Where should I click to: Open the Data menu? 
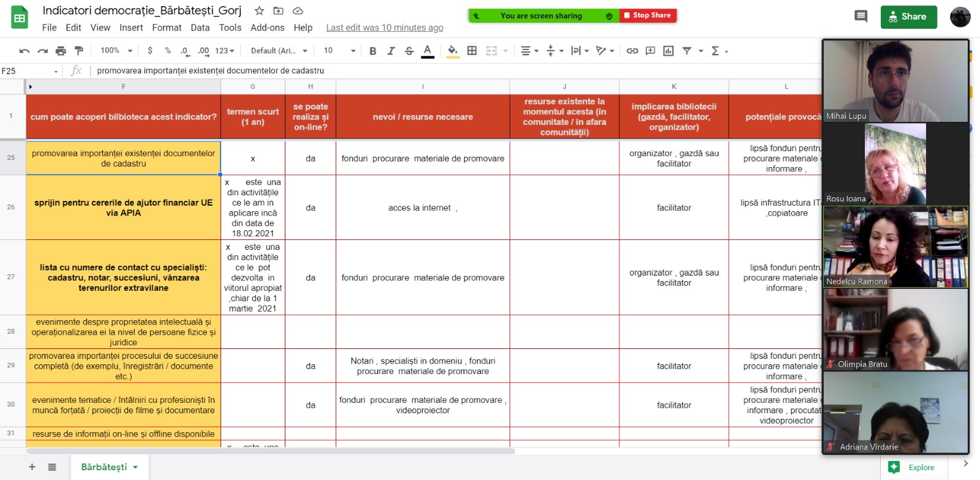[200, 28]
